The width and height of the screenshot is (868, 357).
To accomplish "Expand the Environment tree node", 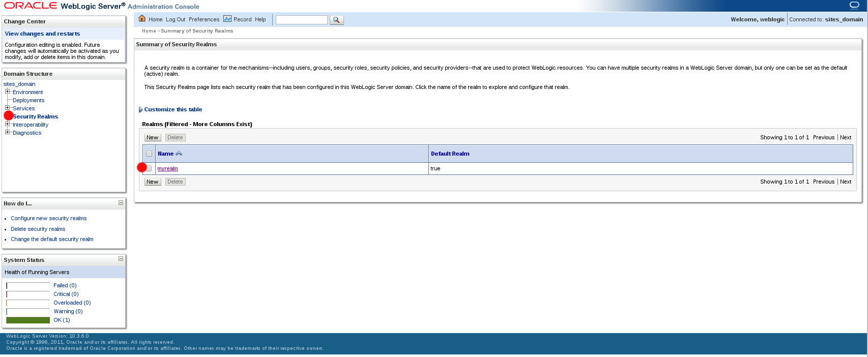I will 8,92.
